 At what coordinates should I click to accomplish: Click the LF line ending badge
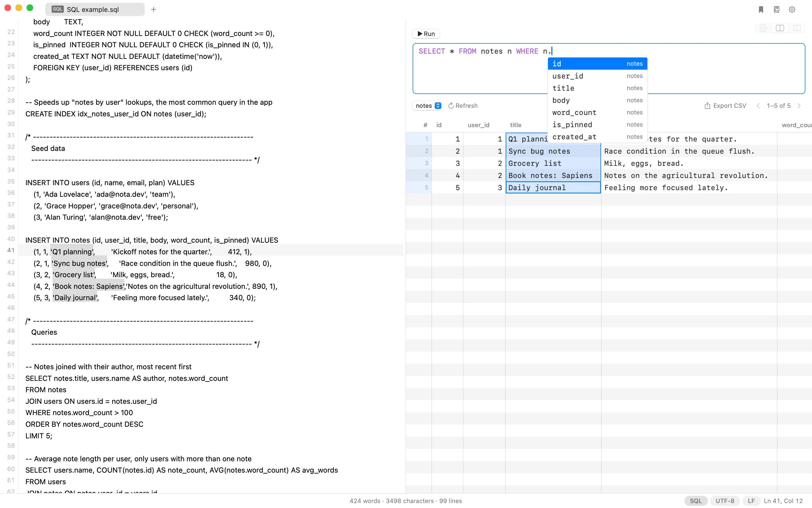pos(751,501)
